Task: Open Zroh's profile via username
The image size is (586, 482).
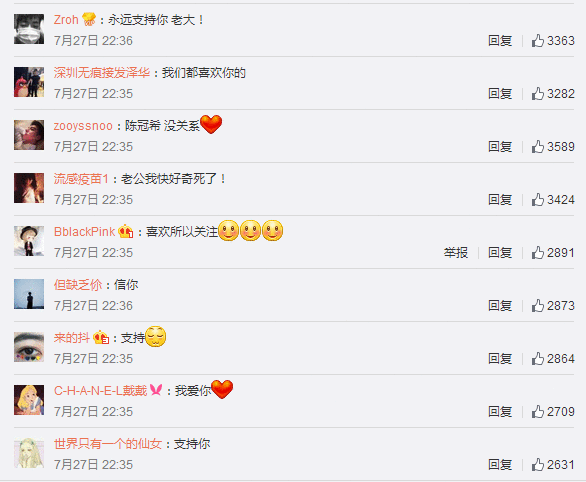Action: 66,19
